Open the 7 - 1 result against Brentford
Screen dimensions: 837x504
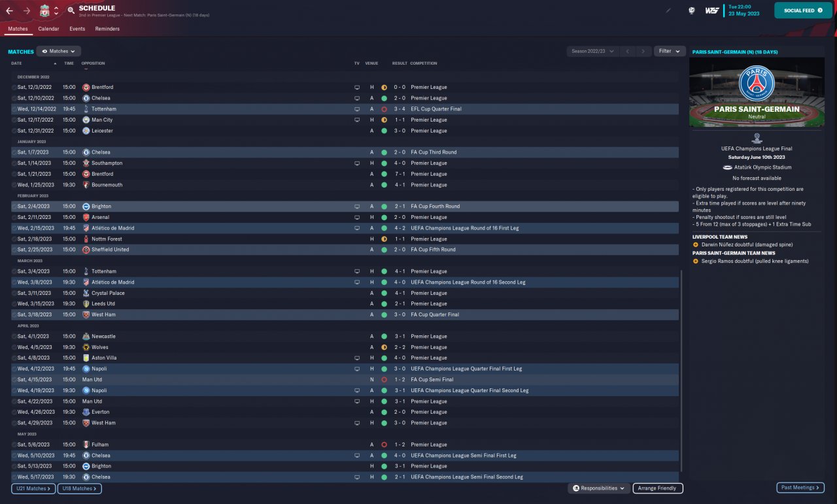400,174
